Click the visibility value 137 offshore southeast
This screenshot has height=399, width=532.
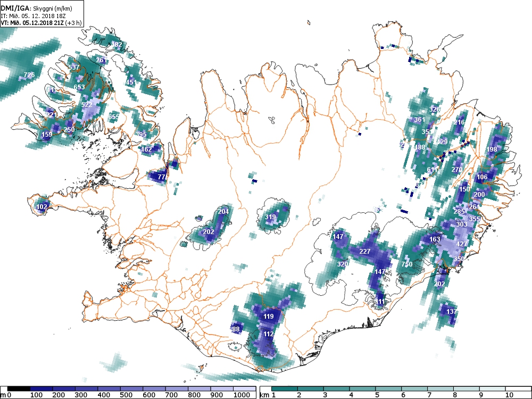[x=452, y=311]
